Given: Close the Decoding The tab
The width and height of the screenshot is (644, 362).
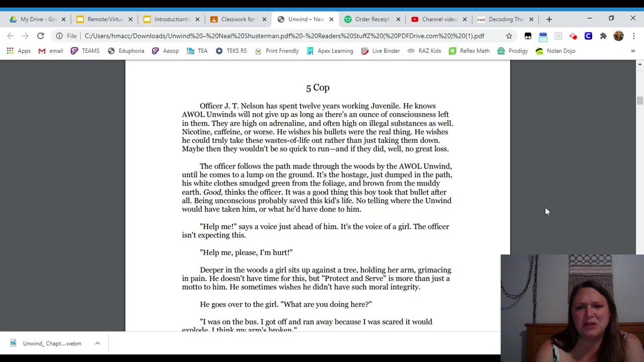Looking at the screenshot, I should tap(531, 19).
